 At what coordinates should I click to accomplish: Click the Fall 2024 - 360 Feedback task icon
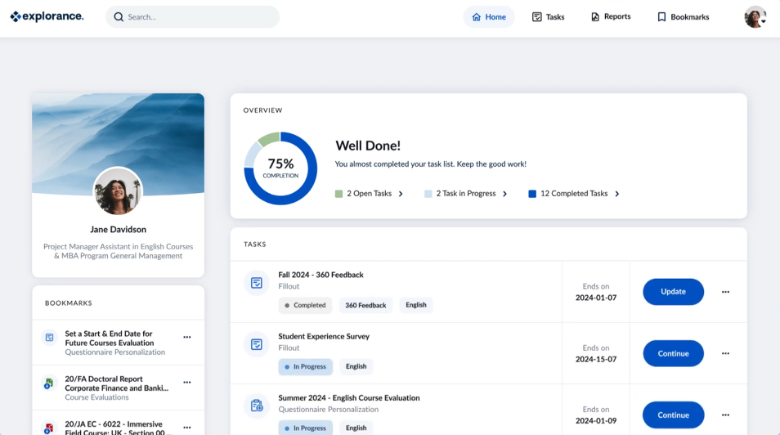click(257, 283)
